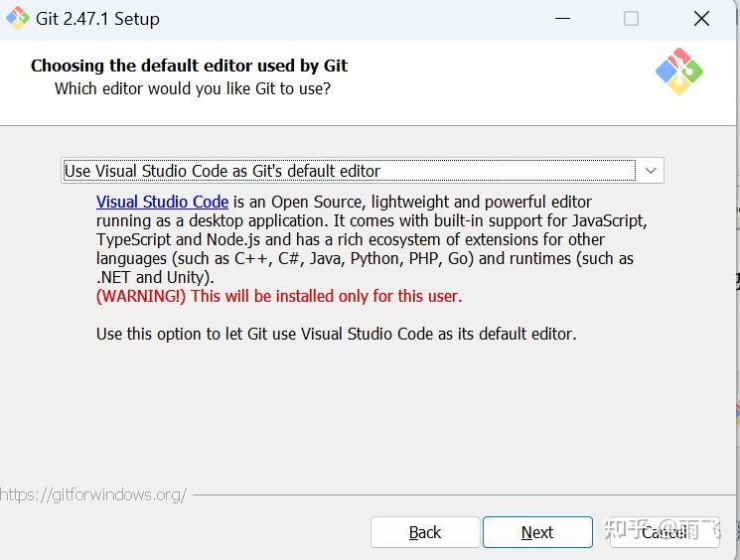Click the "Choosing the default editor" heading
Viewport: 740px width, 560px height.
(x=189, y=66)
